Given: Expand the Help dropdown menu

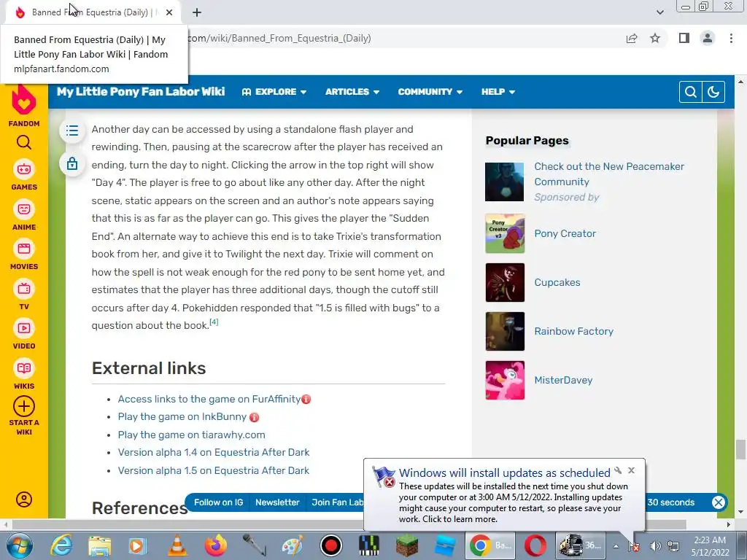Looking at the screenshot, I should 498,92.
